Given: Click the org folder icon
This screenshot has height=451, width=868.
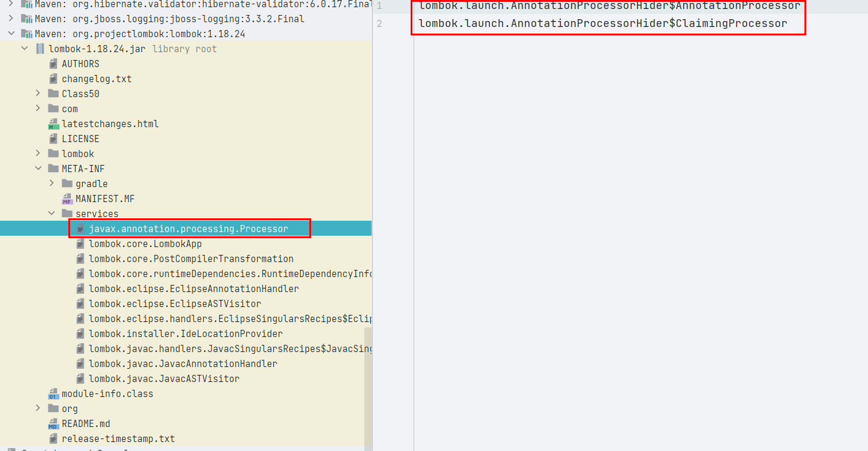Looking at the screenshot, I should pyautogui.click(x=53, y=408).
